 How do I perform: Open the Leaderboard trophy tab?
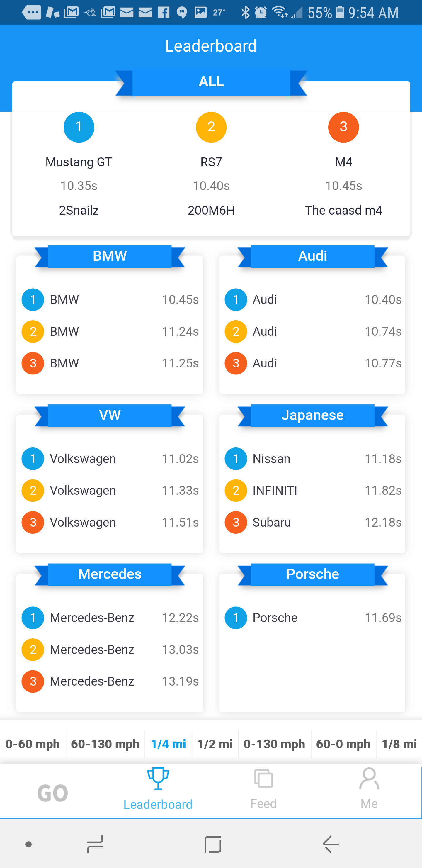tap(158, 779)
